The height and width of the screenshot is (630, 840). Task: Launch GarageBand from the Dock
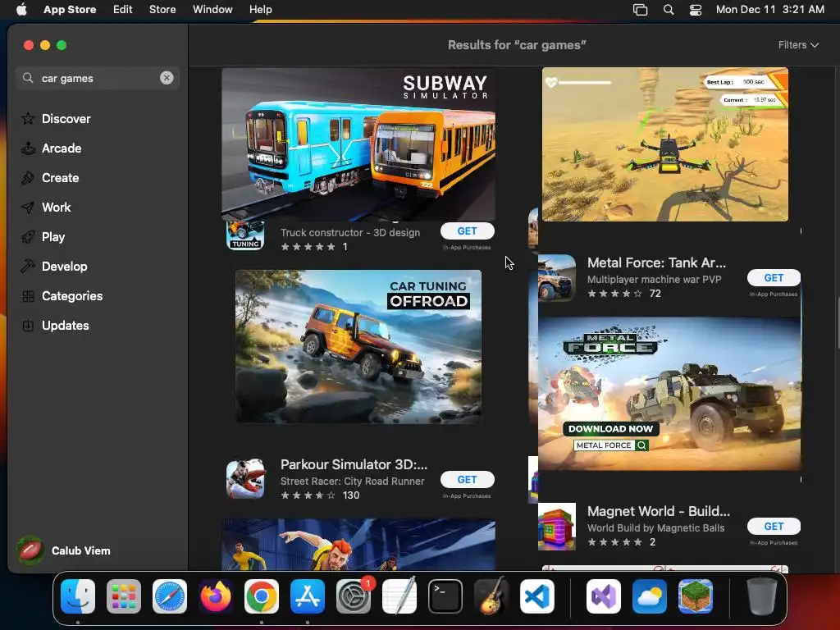(x=491, y=596)
